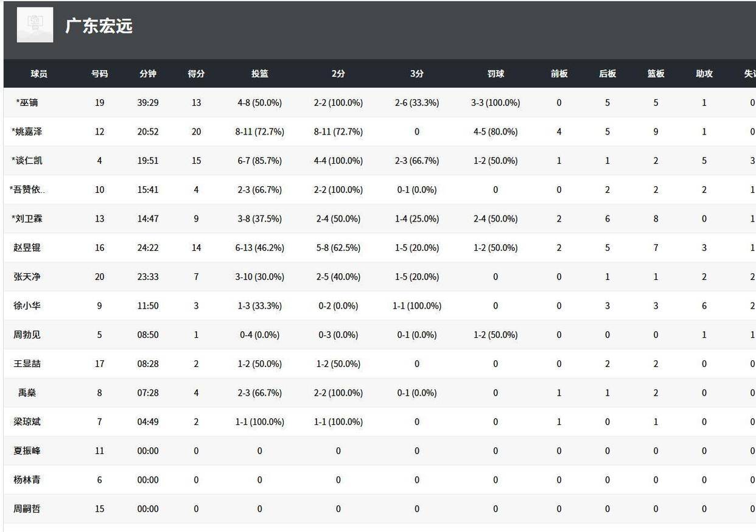
Task: Click the 广东宏远 team name heading
Action: coord(99,26)
